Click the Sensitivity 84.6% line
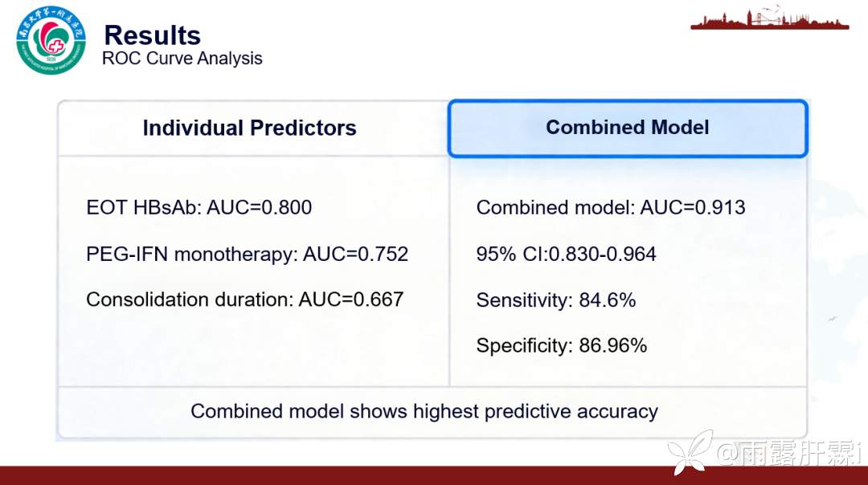868x485 pixels. (556, 300)
